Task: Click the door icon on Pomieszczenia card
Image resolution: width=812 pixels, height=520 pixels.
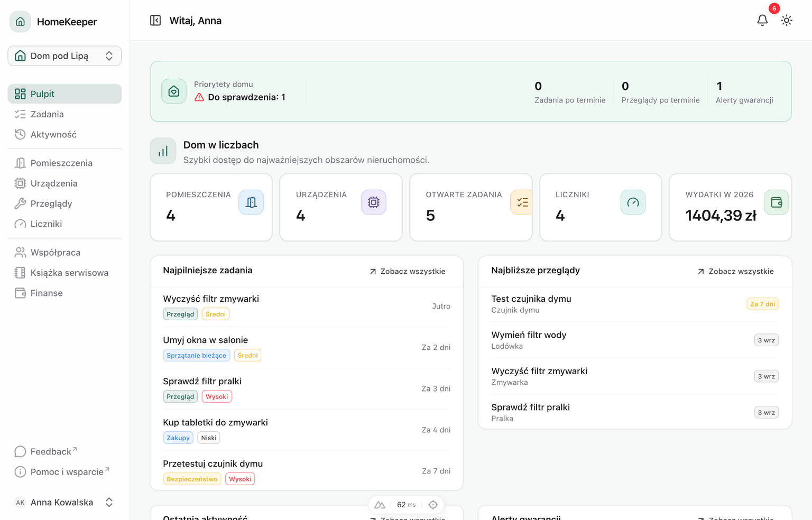Action: [251, 202]
